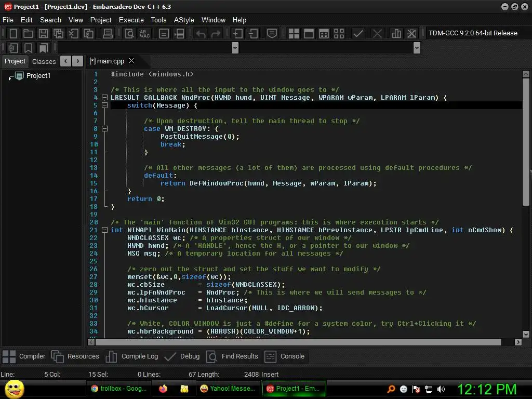This screenshot has height=399, width=532.
Task: Show the Find Results bottom tab
Action: [x=232, y=356]
